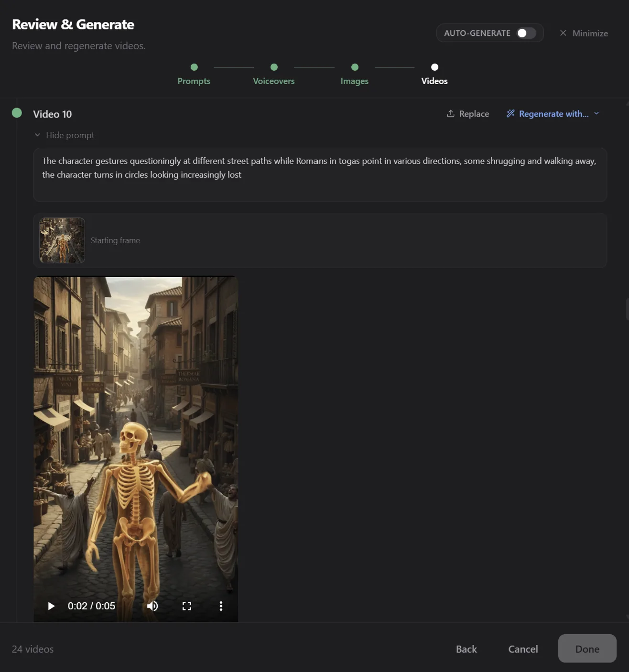Image resolution: width=629 pixels, height=672 pixels.
Task: Go to the Prompts step
Action: tap(194, 75)
